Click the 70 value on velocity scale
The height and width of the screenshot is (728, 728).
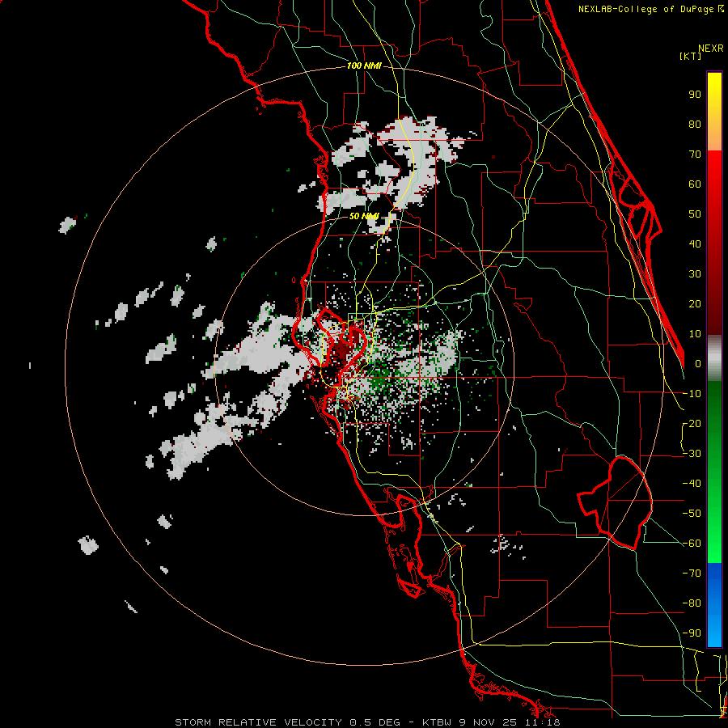click(695, 154)
